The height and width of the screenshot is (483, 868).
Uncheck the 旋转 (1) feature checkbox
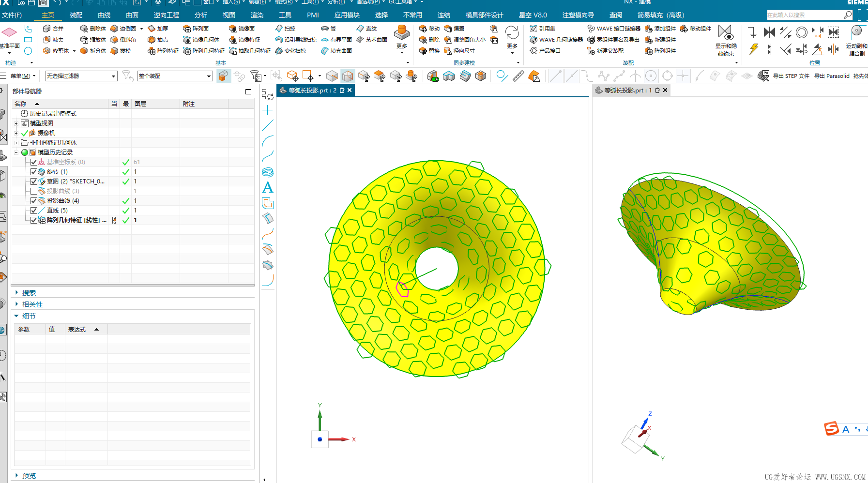click(34, 172)
